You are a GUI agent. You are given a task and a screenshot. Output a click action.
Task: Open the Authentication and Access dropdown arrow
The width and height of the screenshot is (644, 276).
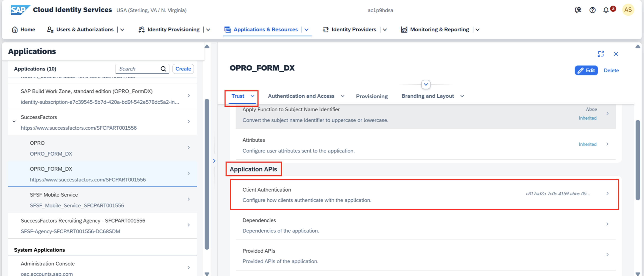pos(343,96)
